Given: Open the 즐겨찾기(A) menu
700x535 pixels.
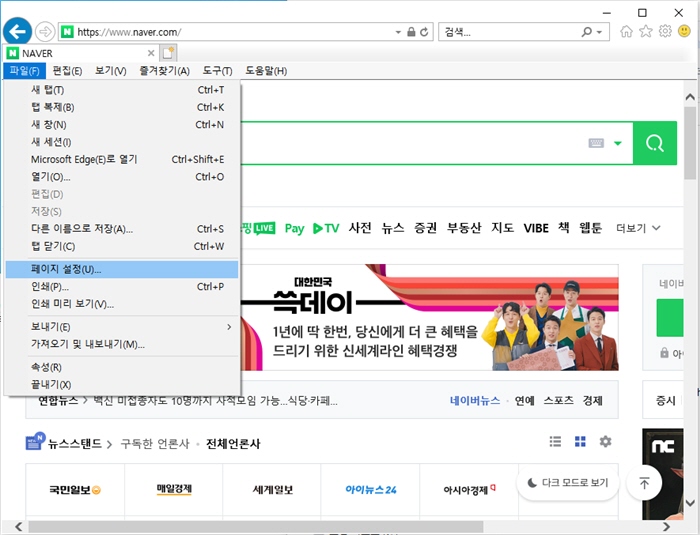Looking at the screenshot, I should [x=165, y=71].
